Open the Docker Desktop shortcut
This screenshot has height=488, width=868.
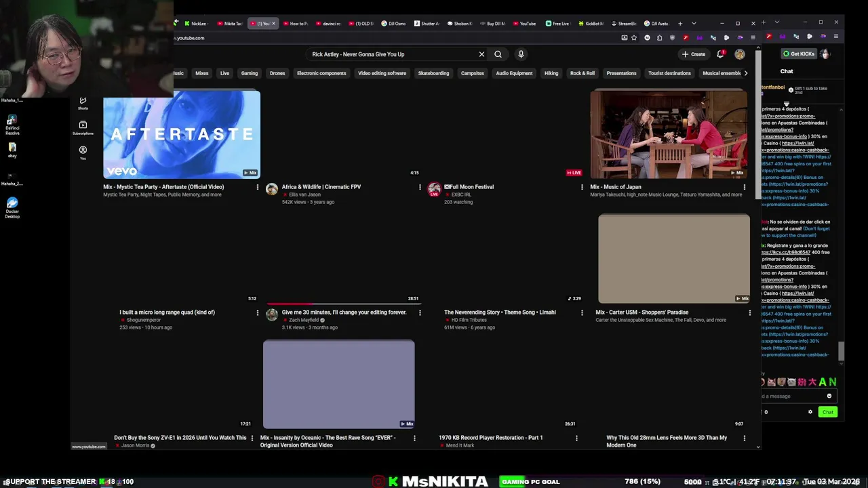click(x=12, y=207)
